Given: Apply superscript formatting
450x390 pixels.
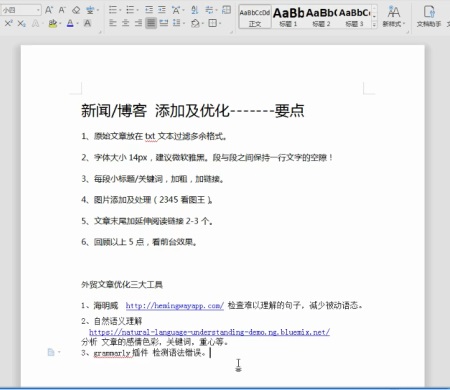Looking at the screenshot, I should pyautogui.click(x=8, y=23).
